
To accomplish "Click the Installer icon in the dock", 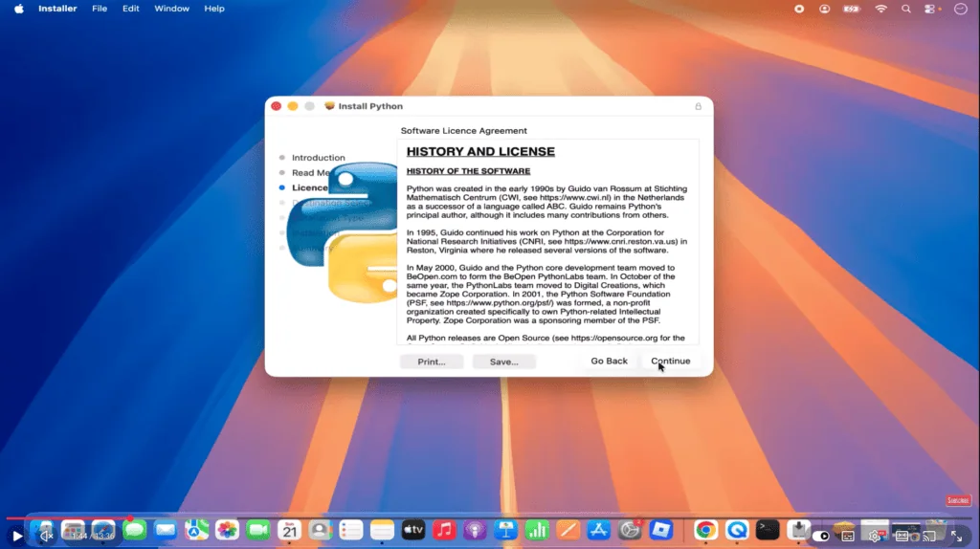I will (x=799, y=530).
